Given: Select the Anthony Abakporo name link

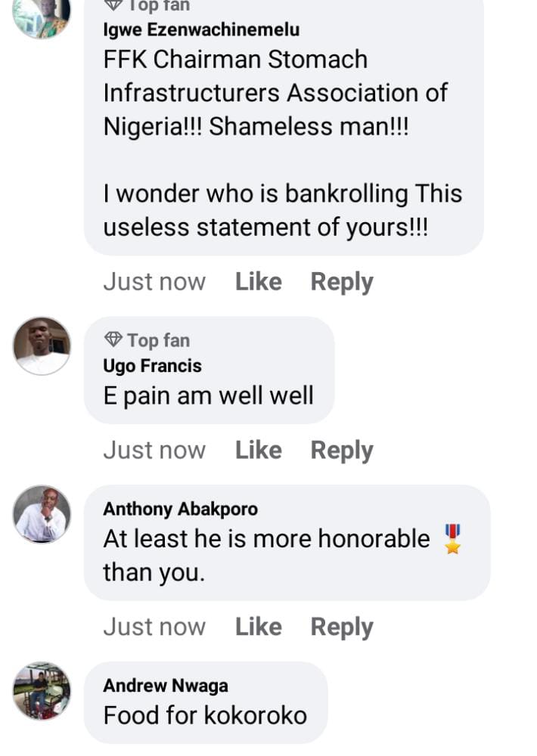Looking at the screenshot, I should tap(180, 510).
